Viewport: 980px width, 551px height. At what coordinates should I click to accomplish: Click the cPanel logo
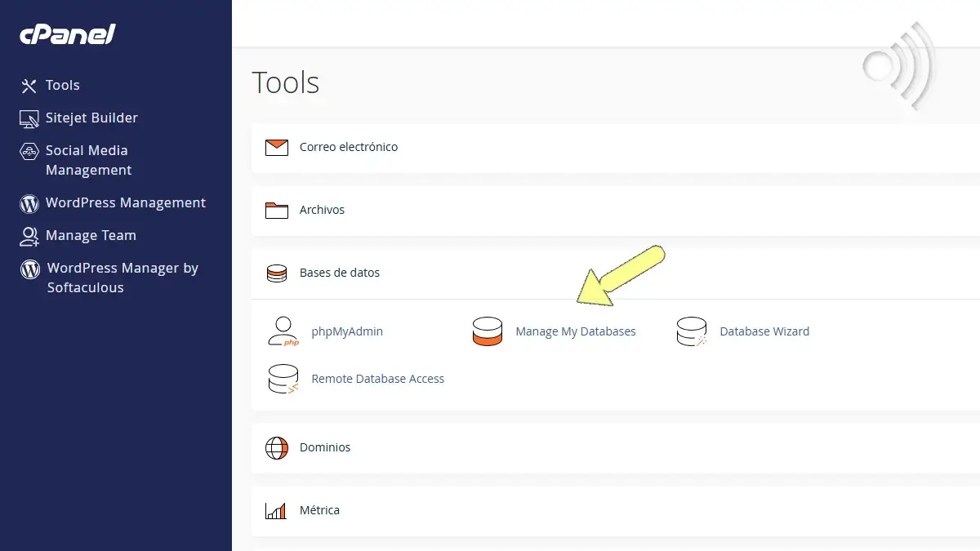pyautogui.click(x=68, y=34)
